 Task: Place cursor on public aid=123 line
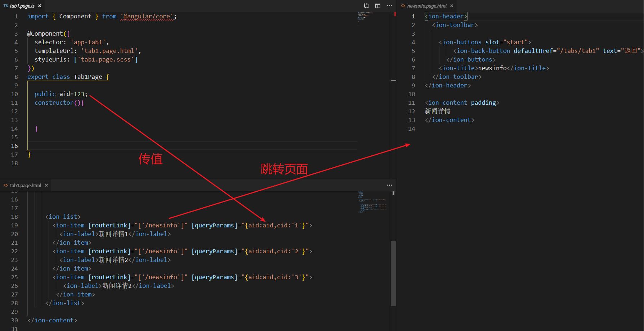[x=61, y=94]
